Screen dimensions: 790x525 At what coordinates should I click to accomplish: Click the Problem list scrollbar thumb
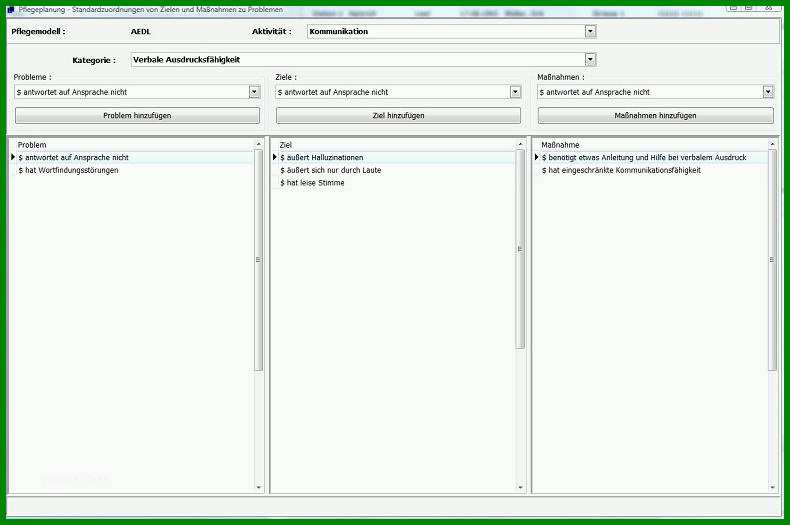258,260
